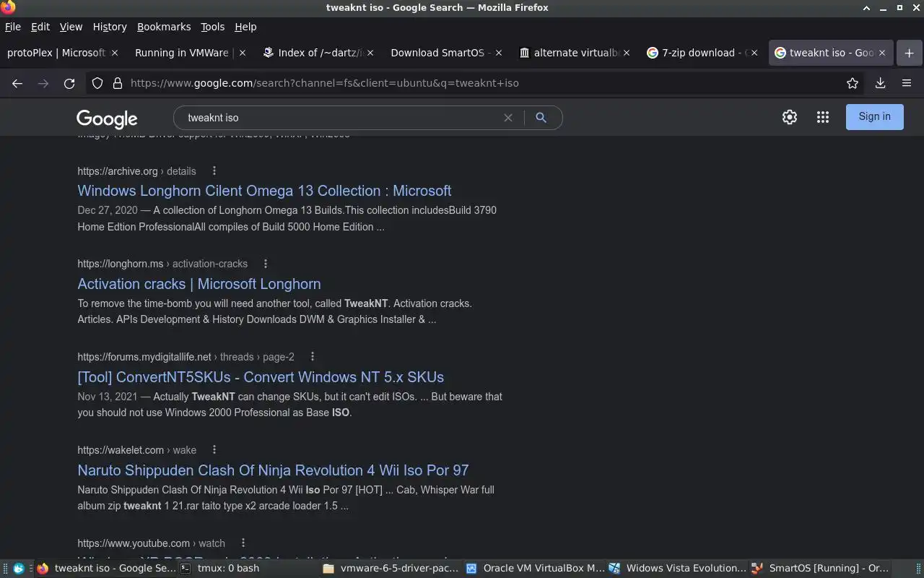This screenshot has width=924, height=578.
Task: Open the View menu
Action: click(71, 27)
